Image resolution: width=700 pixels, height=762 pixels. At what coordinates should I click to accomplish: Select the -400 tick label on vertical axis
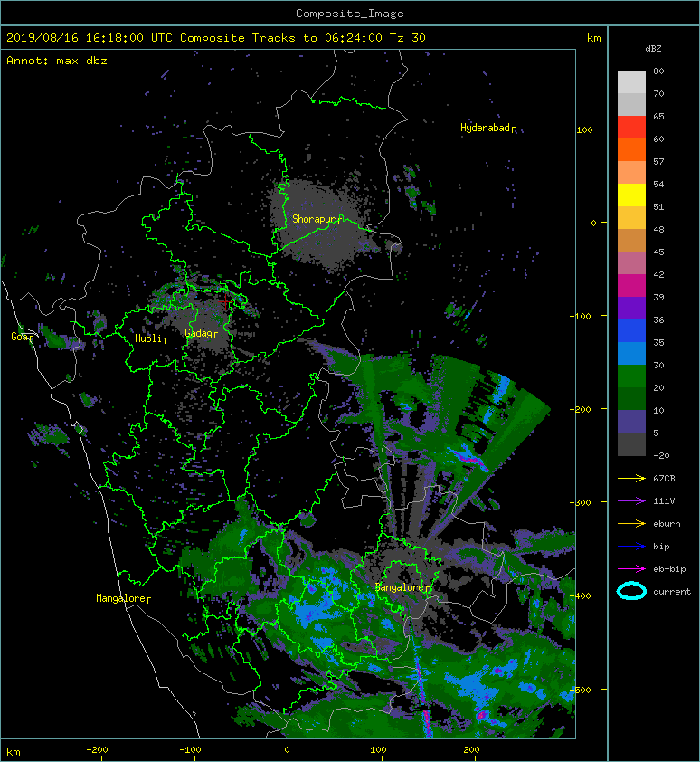pos(580,595)
